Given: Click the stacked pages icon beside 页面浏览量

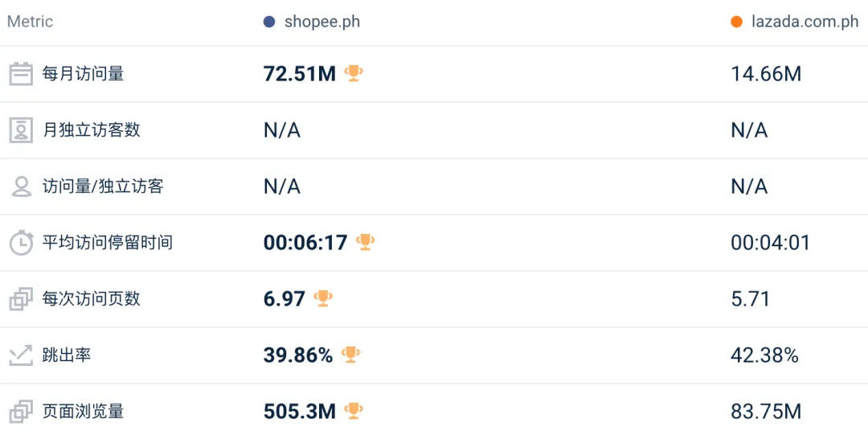Looking at the screenshot, I should [21, 412].
